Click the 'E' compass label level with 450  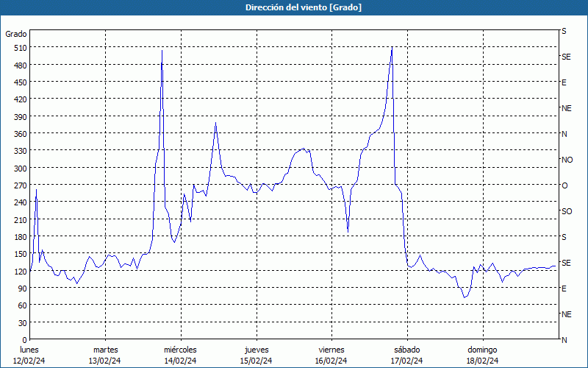pyautogui.click(x=564, y=82)
